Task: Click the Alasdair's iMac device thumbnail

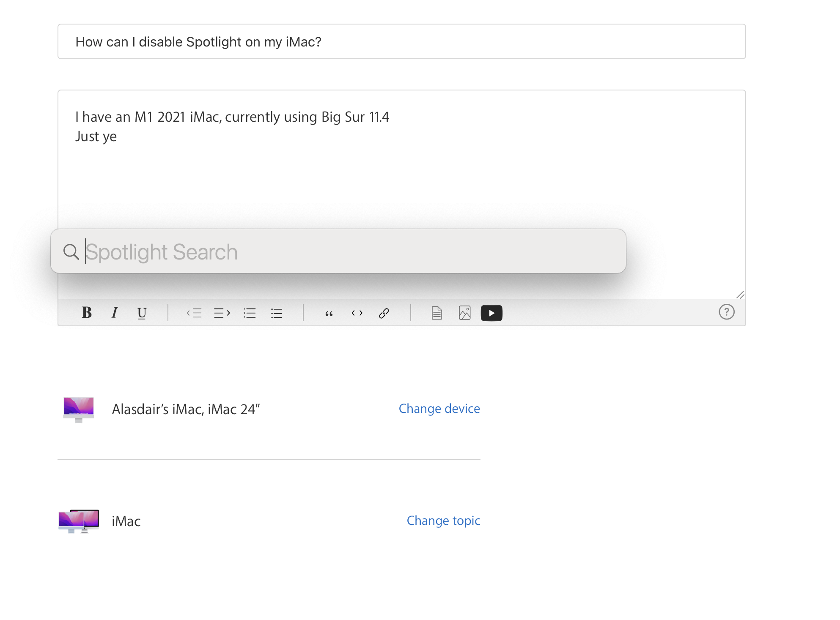Action: tap(79, 409)
